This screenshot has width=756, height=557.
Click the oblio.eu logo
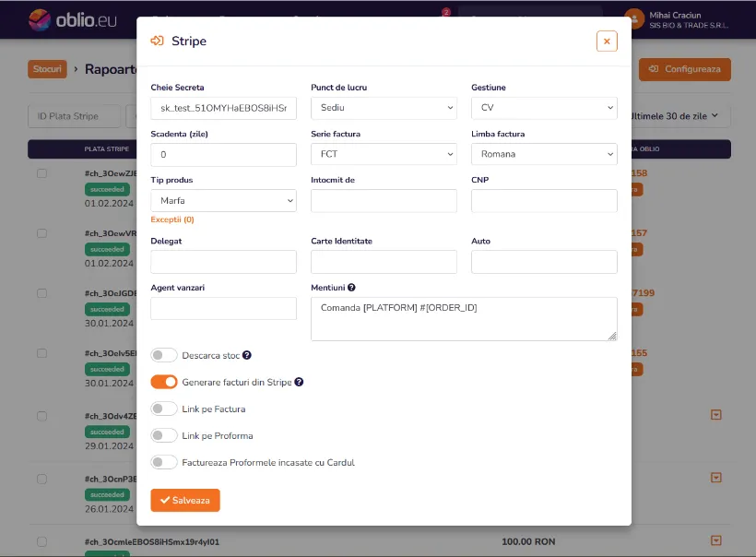[72, 19]
